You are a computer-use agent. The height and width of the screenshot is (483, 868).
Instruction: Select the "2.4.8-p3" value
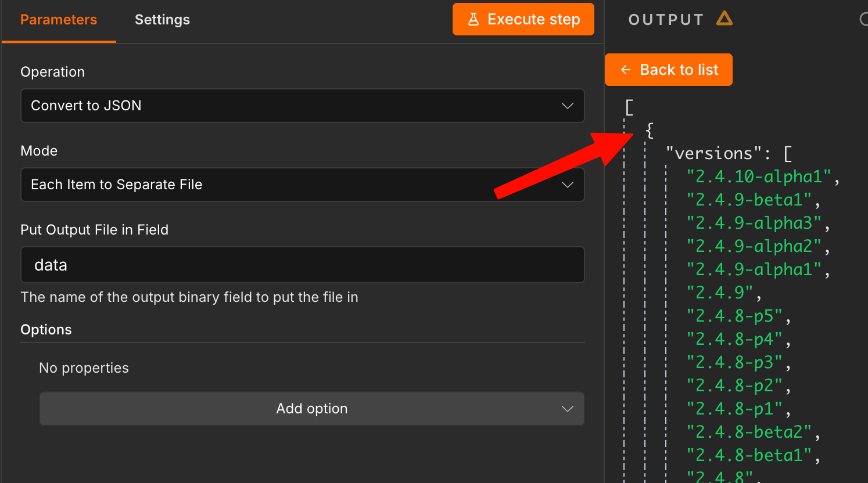(x=734, y=362)
